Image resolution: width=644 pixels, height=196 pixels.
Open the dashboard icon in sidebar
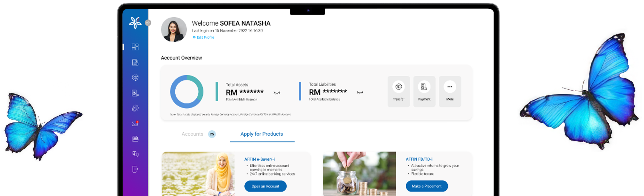135,47
